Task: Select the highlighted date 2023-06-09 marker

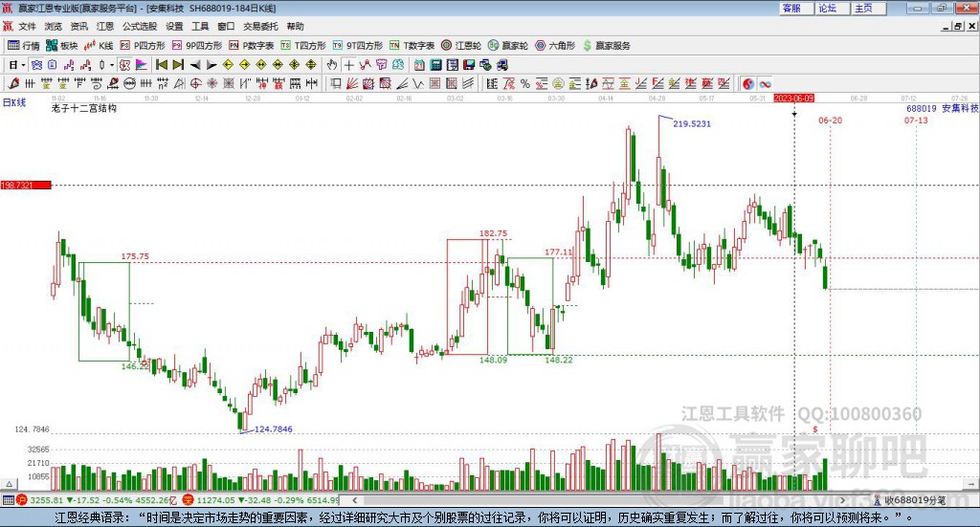Action: 793,98
